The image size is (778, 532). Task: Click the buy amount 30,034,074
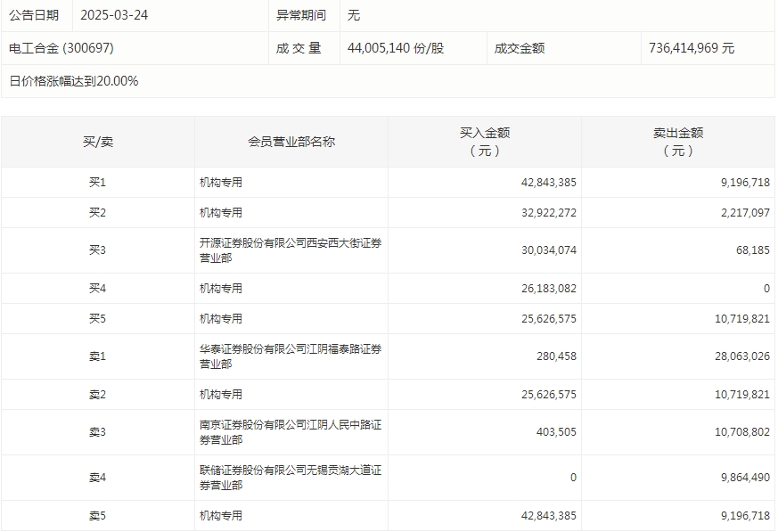(547, 250)
